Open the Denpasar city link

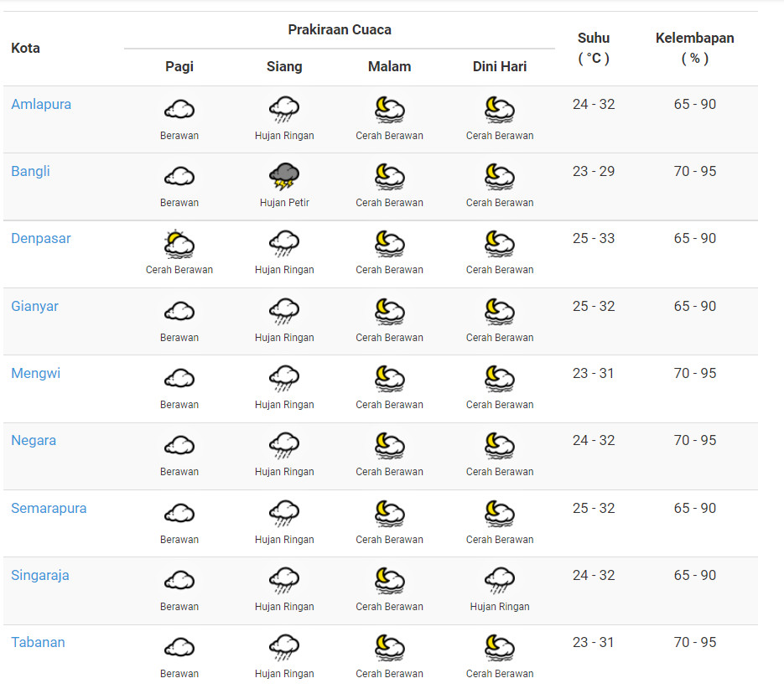[41, 239]
